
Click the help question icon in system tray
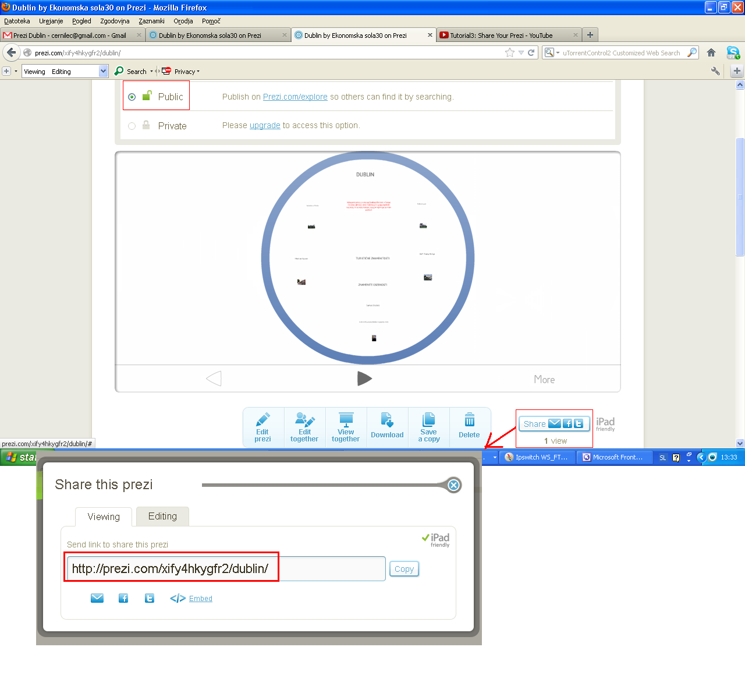click(676, 458)
